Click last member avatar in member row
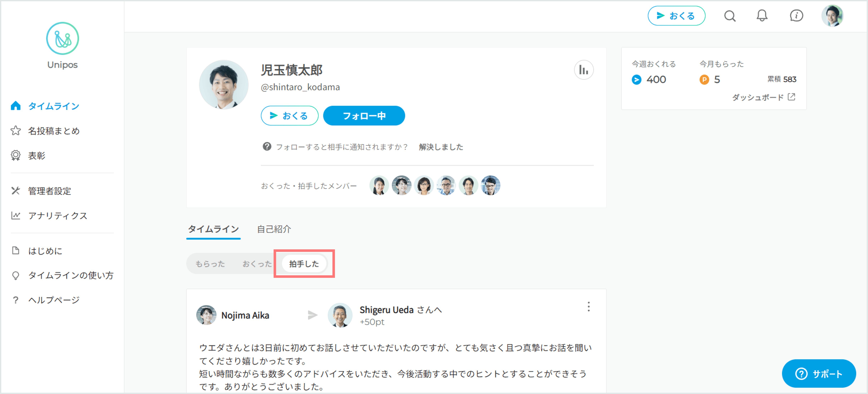The height and width of the screenshot is (394, 868). (491, 185)
